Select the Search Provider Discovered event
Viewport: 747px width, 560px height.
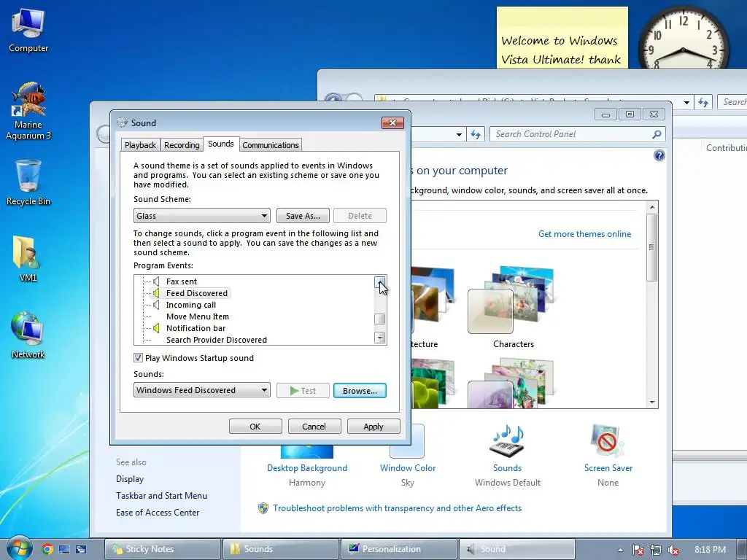pyautogui.click(x=216, y=340)
